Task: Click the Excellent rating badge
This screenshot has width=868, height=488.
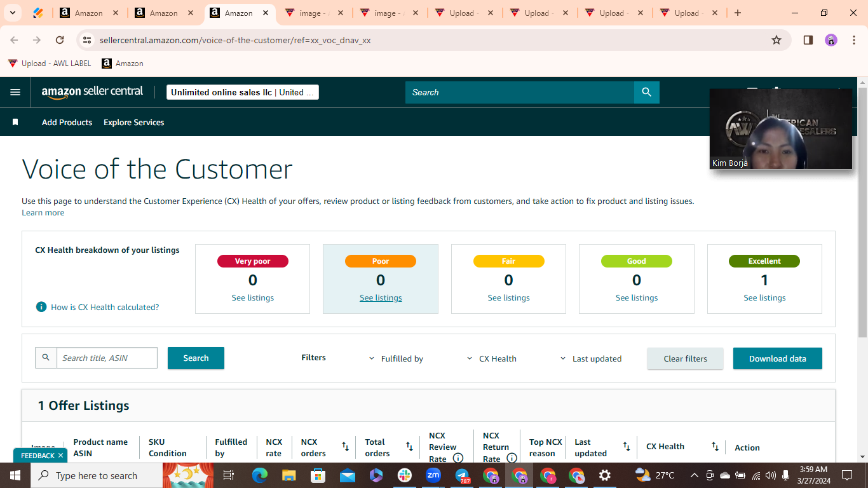Action: pos(764,261)
